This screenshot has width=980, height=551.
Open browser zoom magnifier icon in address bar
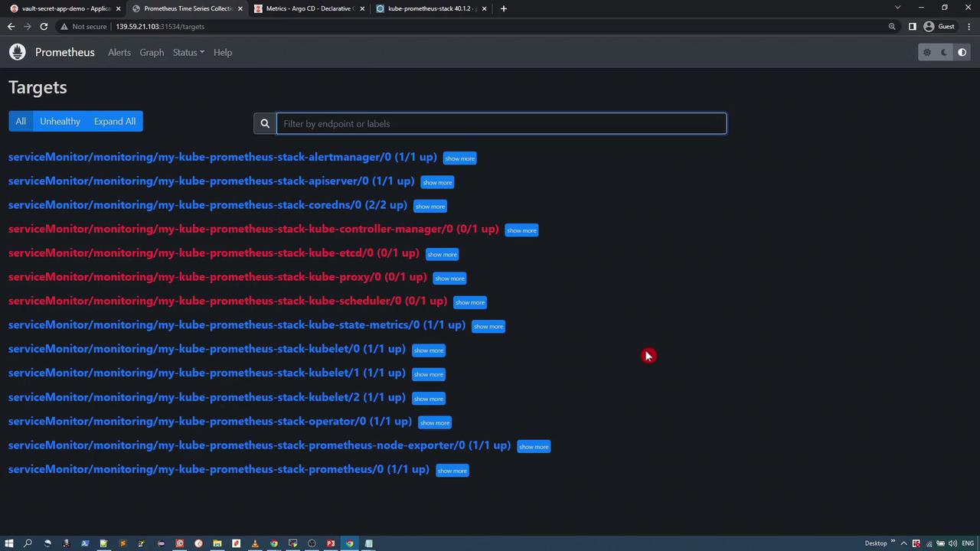coord(892,27)
